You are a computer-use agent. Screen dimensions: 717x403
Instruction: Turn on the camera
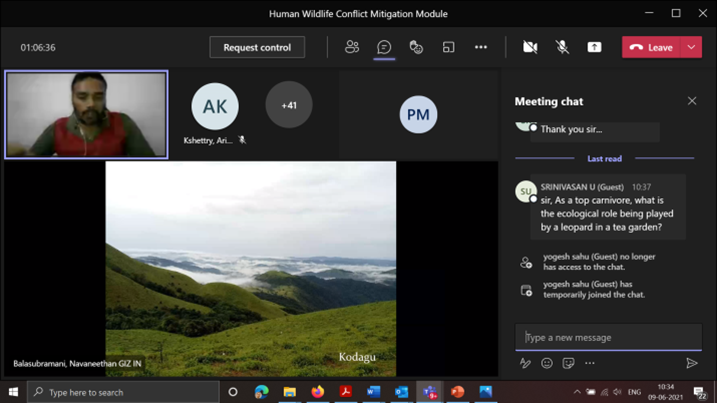pos(530,47)
